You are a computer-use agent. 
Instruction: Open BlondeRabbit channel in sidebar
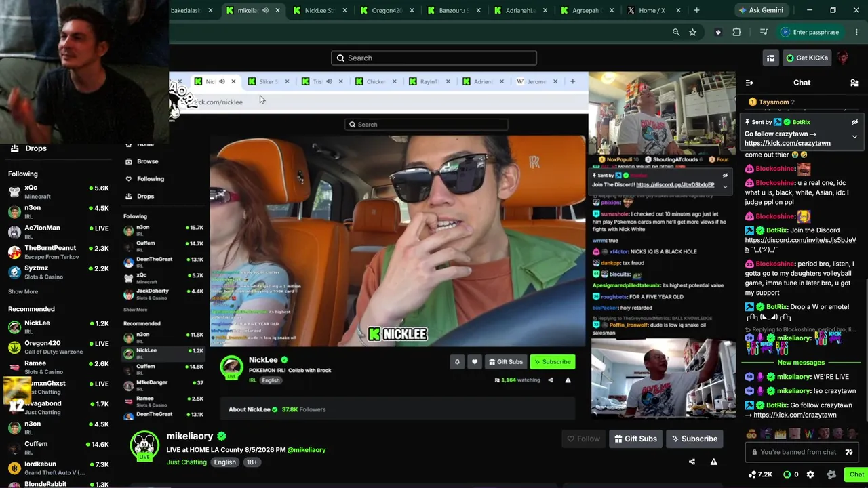point(58,483)
